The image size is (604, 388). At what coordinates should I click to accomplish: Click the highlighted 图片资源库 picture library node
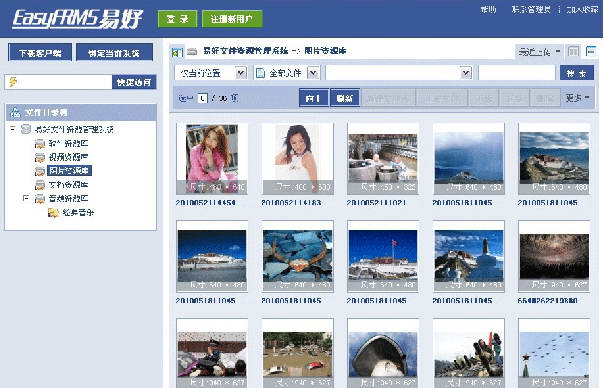point(69,170)
